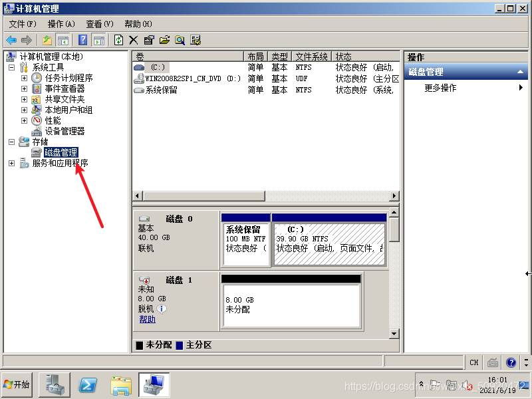Click volume list scroll right arrow
The image size is (532, 399).
coord(394,196)
